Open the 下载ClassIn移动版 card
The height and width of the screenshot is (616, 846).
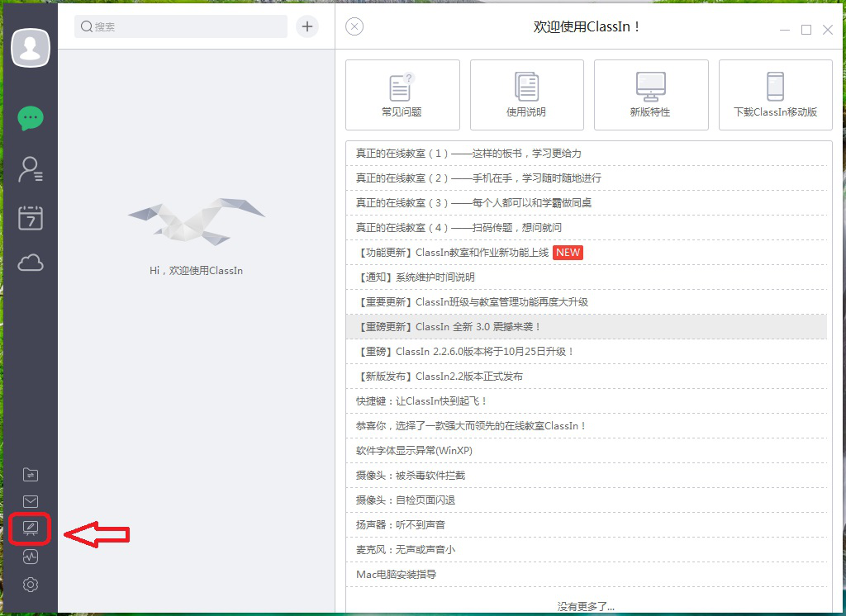pos(775,94)
